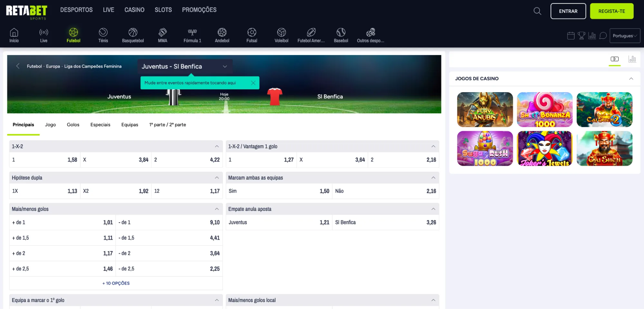Open Sugar Rush 1000 casino game
Screen dimensions: 644x309
pyautogui.click(x=485, y=149)
